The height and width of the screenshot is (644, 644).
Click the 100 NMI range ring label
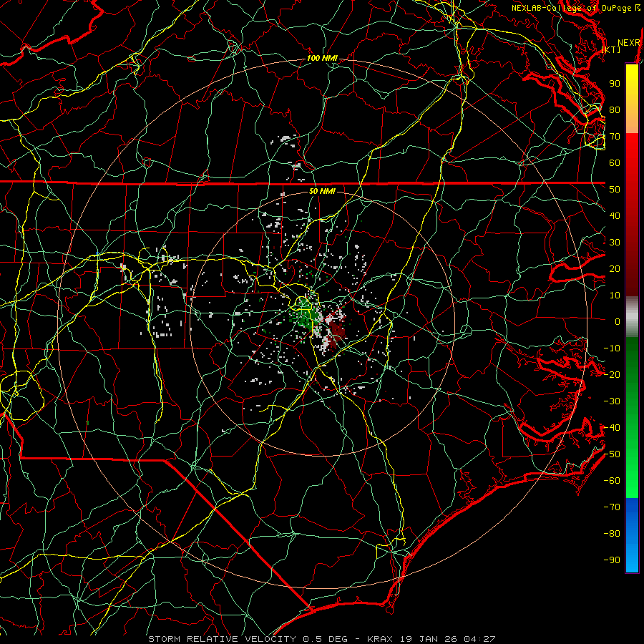click(322, 59)
